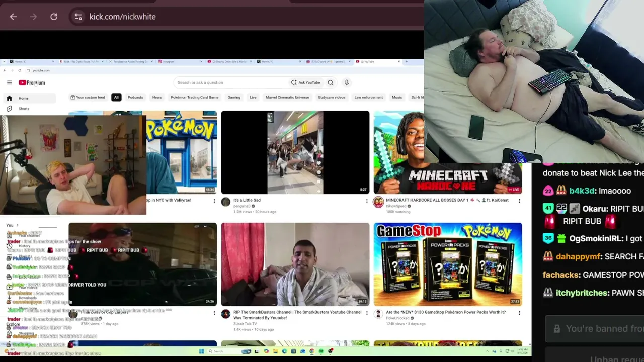The width and height of the screenshot is (644, 362).
Task: Open Home in the YouTube sidebar
Action: [30, 98]
